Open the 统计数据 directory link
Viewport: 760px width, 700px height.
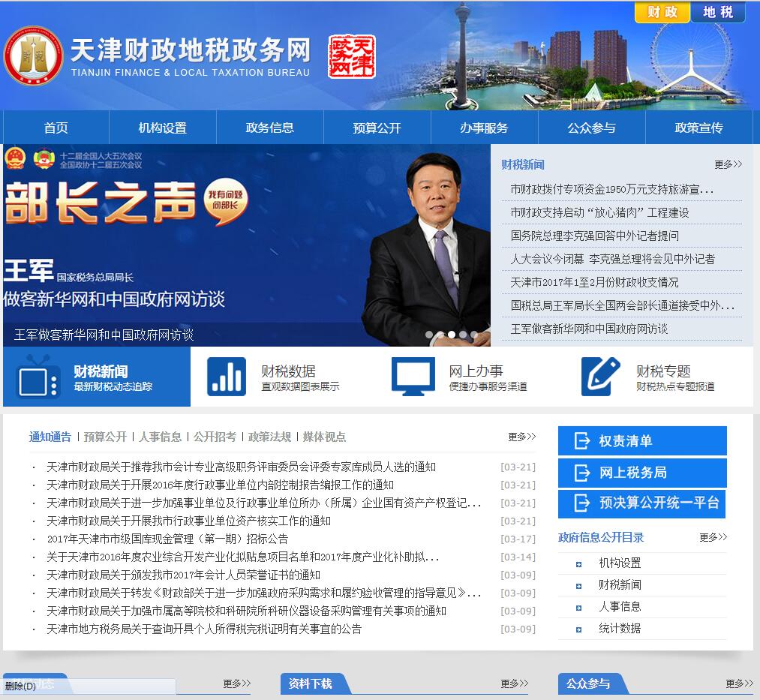620,628
